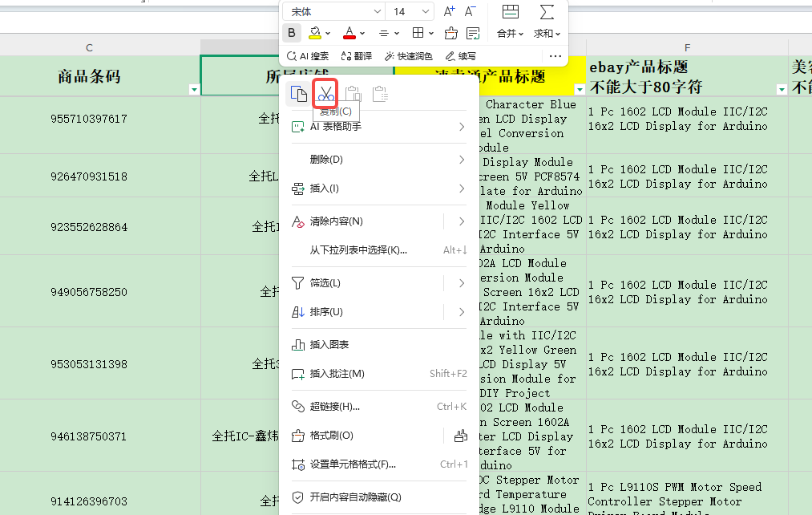Apply red font color A
This screenshot has height=515, width=812.
coord(349,33)
